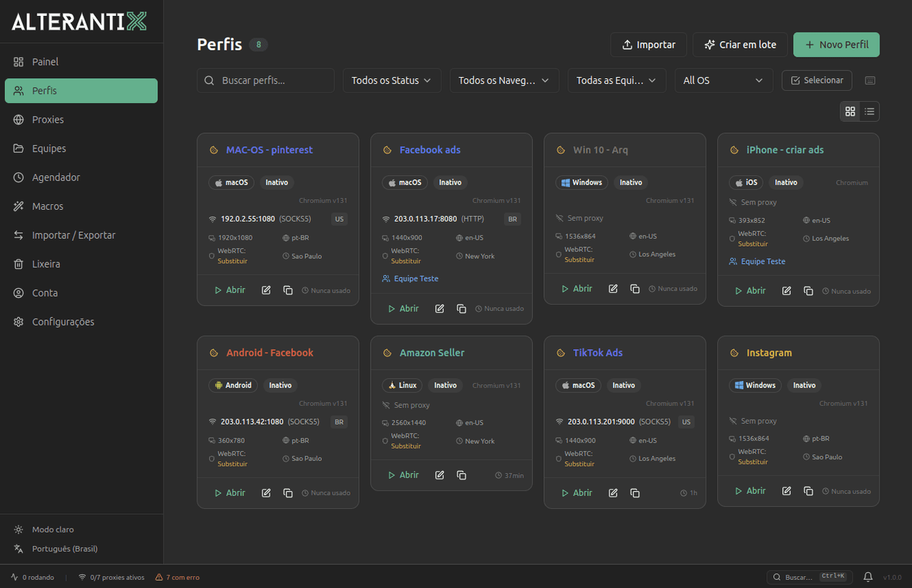Open Equipes section
Viewport: 912px width, 588px height.
(x=81, y=148)
